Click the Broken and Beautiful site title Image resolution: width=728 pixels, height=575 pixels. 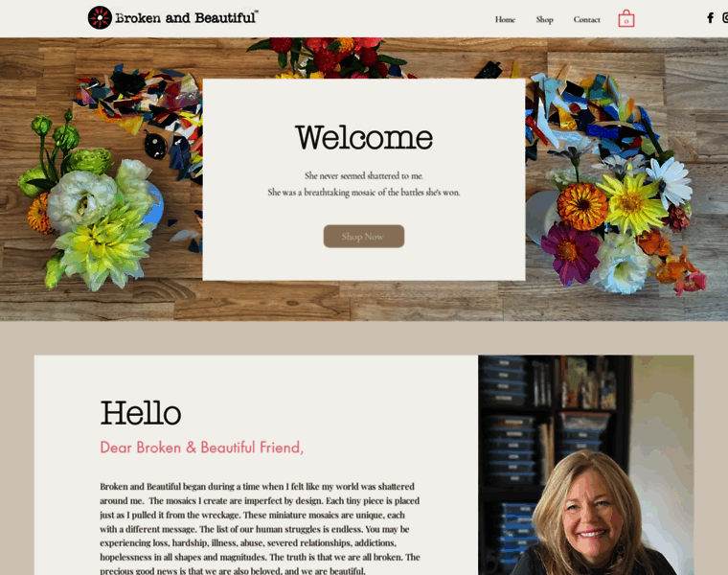186,17
